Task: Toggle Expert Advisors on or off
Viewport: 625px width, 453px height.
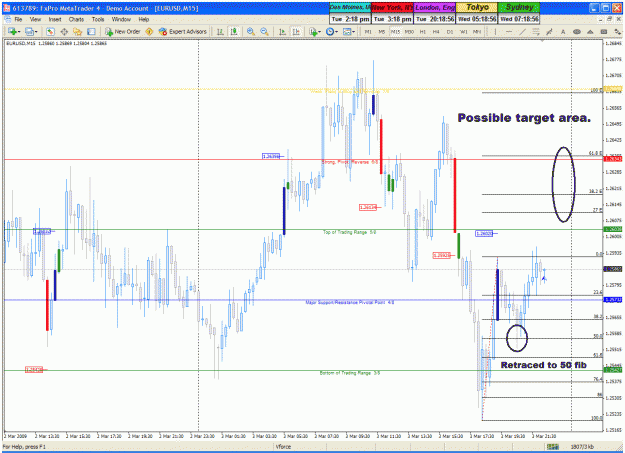Action: click(183, 32)
